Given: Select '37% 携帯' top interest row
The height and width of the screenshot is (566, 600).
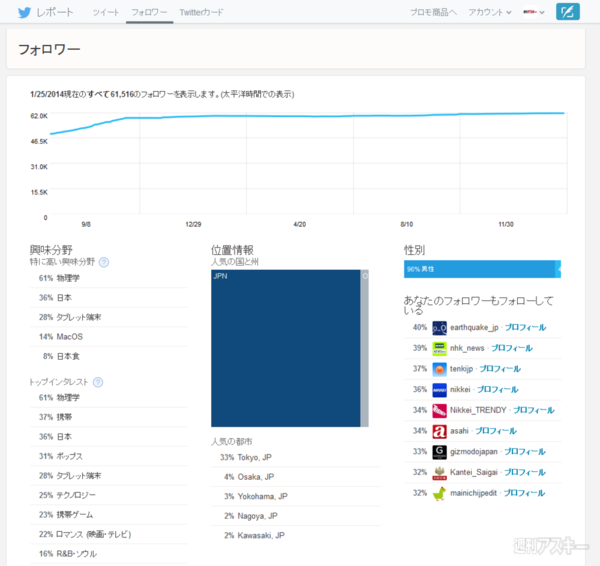Looking at the screenshot, I should 109,417.
